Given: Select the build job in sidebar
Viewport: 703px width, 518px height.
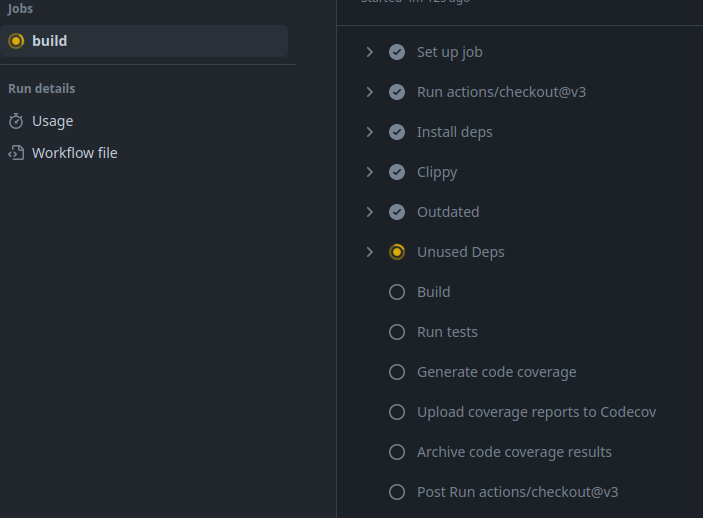Looking at the screenshot, I should point(144,41).
